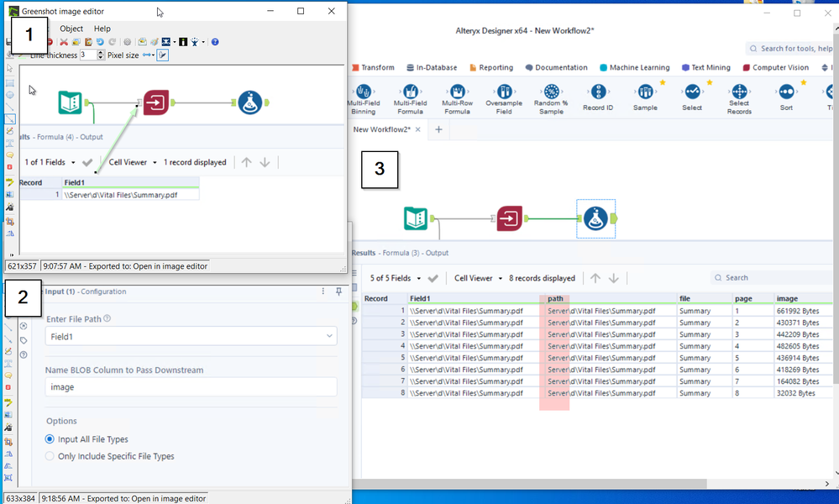This screenshot has width=839, height=504.
Task: Open the Help menu in Greenshot
Action: 102,29
